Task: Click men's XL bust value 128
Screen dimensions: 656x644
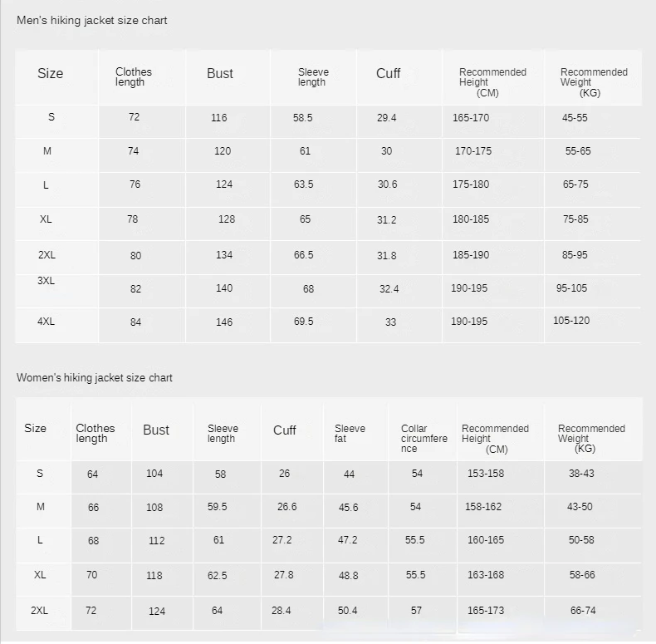Action: 227,219
